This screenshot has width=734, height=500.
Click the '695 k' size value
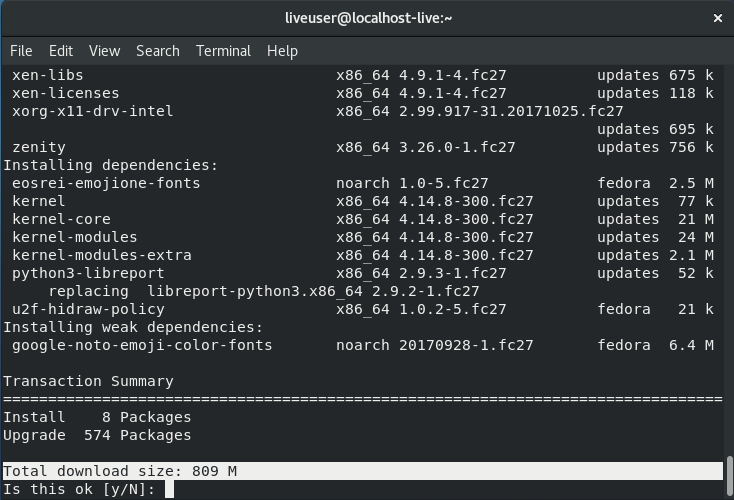coord(691,129)
